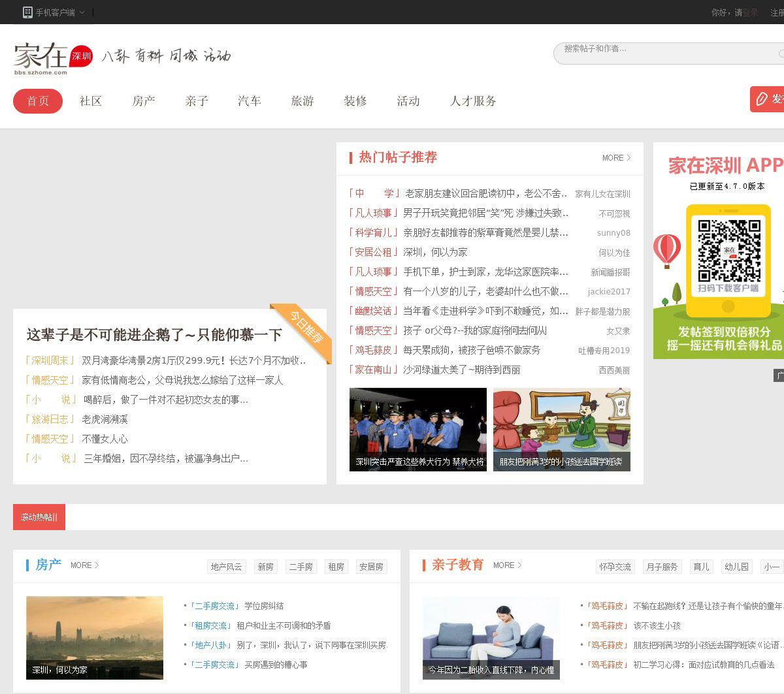Select the 二手房 category tag
Viewport: 784px width, 694px height.
coord(301,567)
